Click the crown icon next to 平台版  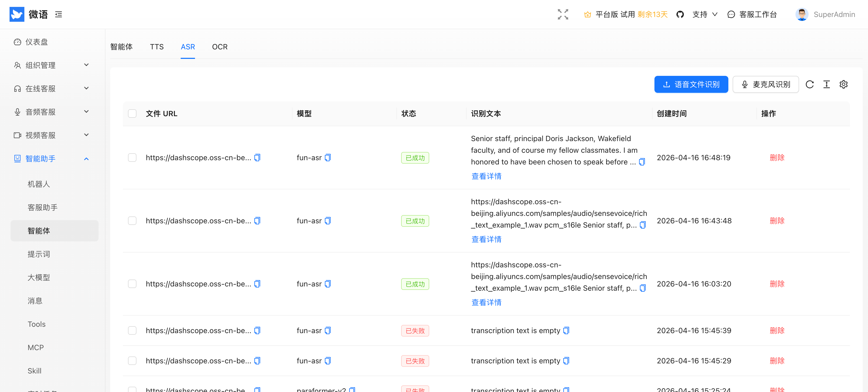587,14
